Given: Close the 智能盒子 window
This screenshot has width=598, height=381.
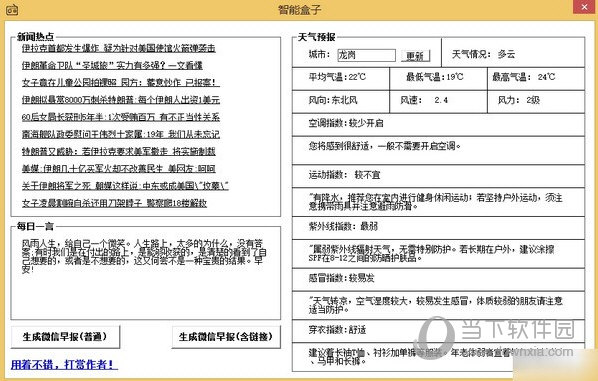Looking at the screenshot, I should [x=584, y=7].
